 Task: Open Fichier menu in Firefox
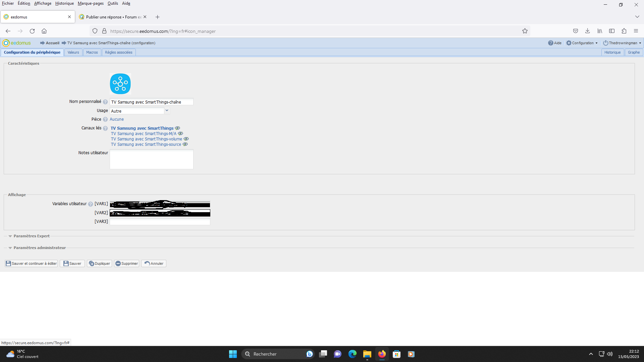8,3
